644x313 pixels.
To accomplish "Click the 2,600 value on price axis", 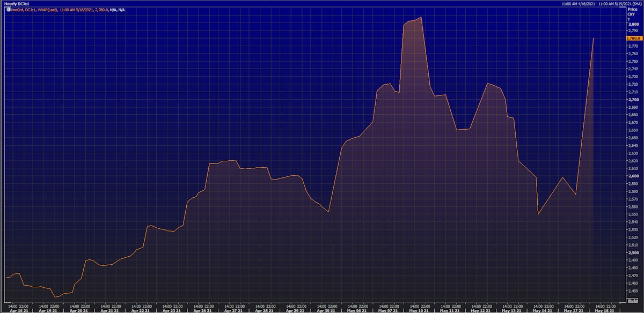I will [x=633, y=176].
